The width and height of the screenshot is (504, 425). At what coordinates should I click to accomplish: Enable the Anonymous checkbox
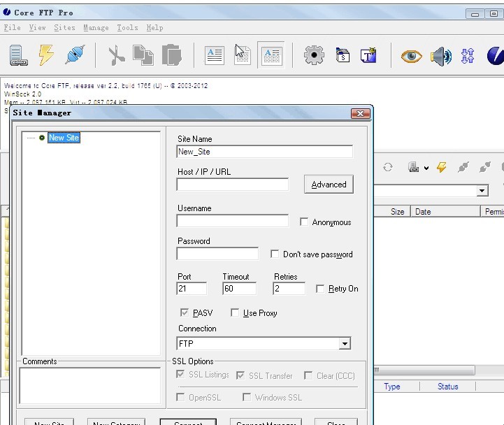click(304, 222)
